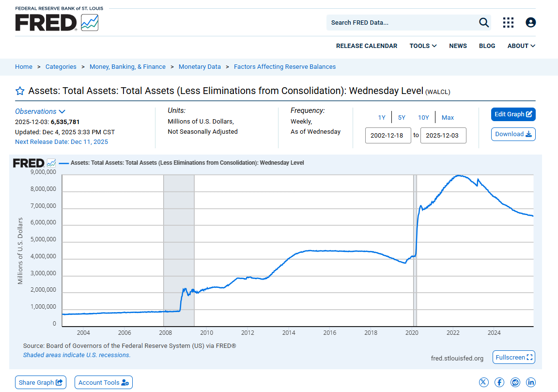The image size is (558, 392).
Task: Click the series legend title in chart
Action: point(187,163)
